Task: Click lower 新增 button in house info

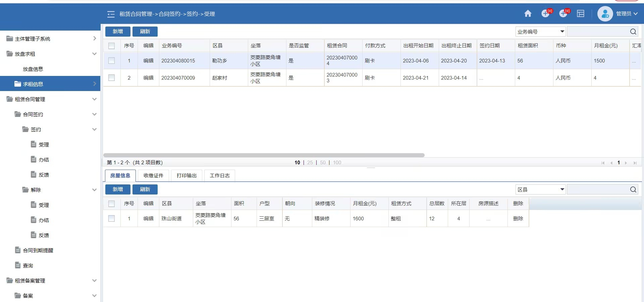Action: 118,189
